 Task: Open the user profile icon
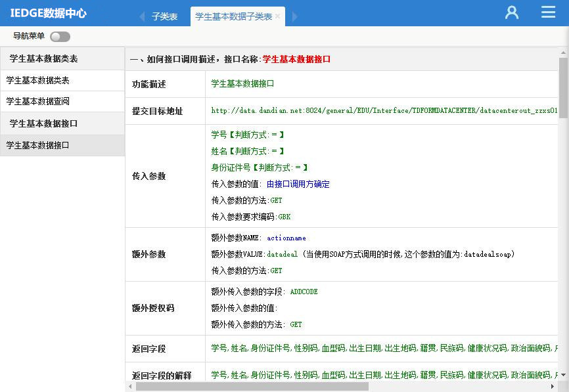pyautogui.click(x=512, y=12)
